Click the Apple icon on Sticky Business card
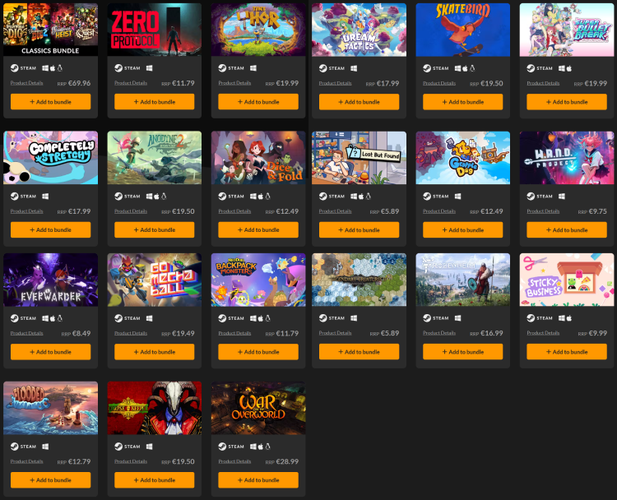617x500 pixels. [569, 318]
